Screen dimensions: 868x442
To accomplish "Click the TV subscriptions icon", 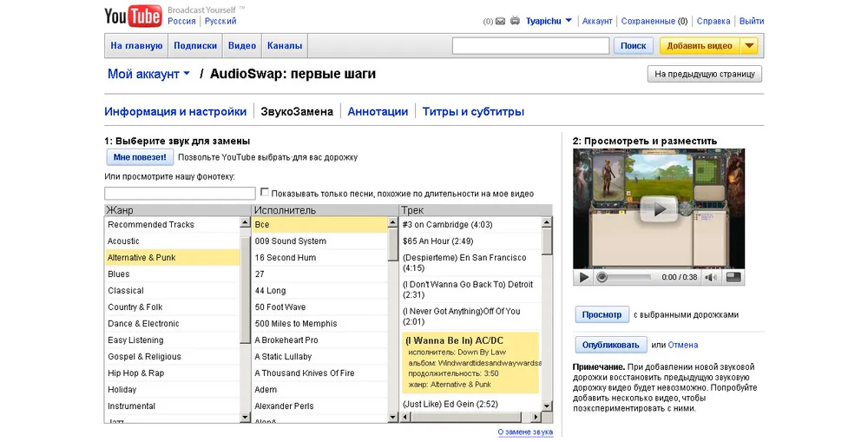I will pyautogui.click(x=515, y=21).
